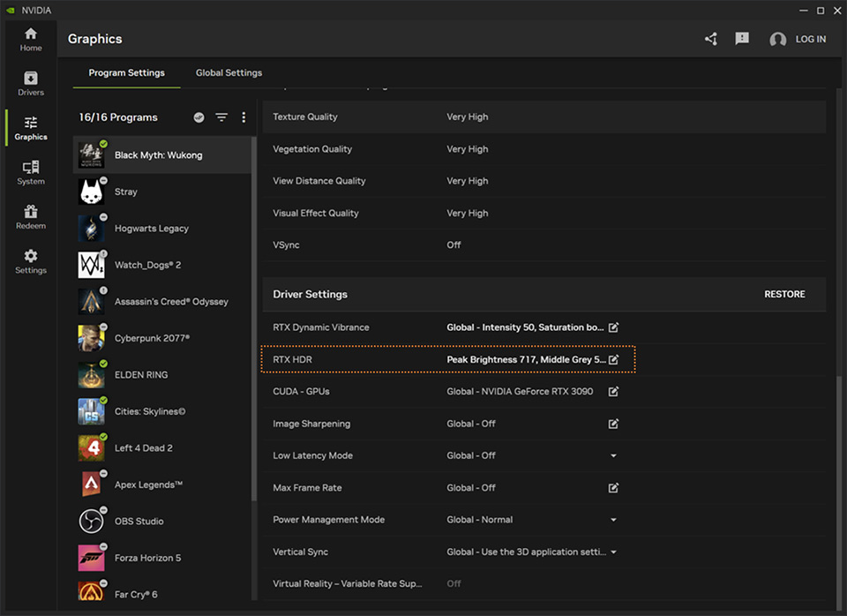The width and height of the screenshot is (847, 616).
Task: Select the Program Settings tab
Action: [127, 73]
